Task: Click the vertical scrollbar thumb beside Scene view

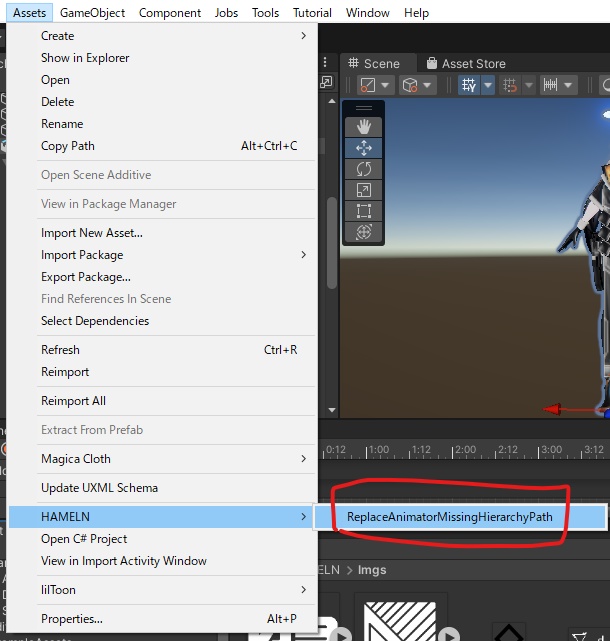Action: pos(332,243)
